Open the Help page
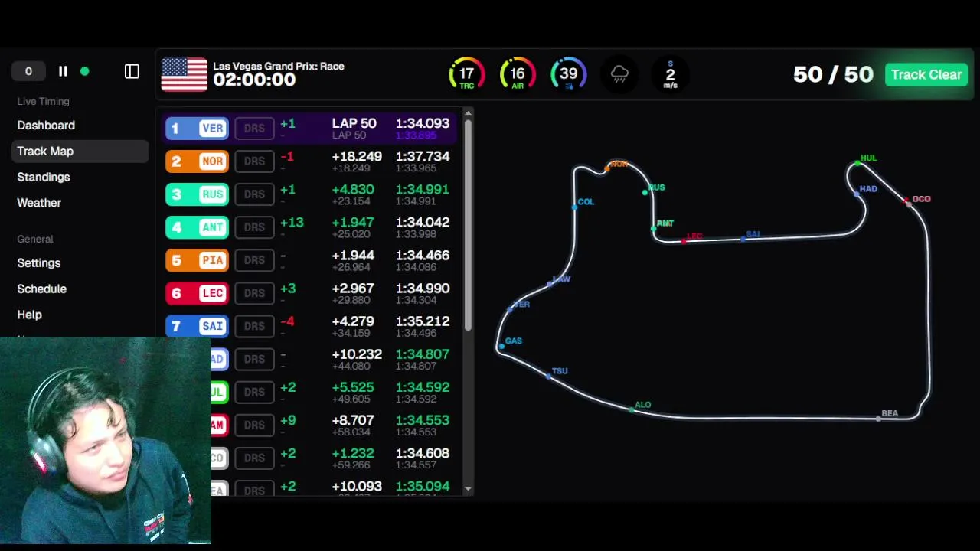 pyautogui.click(x=30, y=315)
